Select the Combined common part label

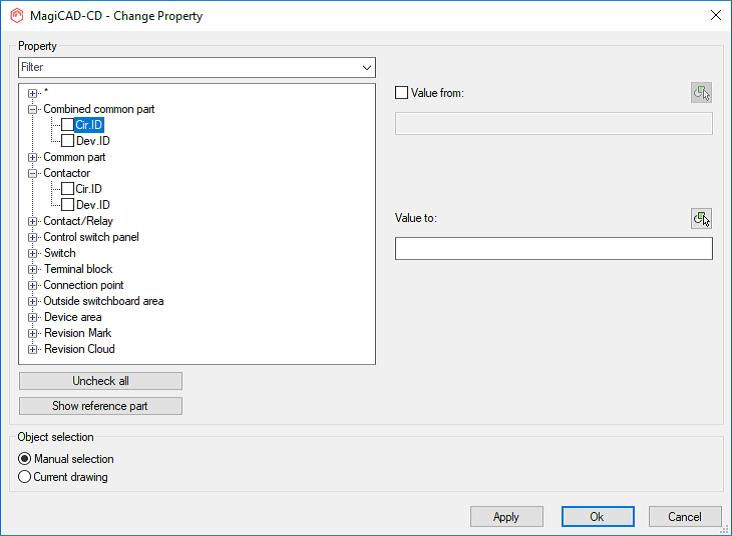[99, 109]
